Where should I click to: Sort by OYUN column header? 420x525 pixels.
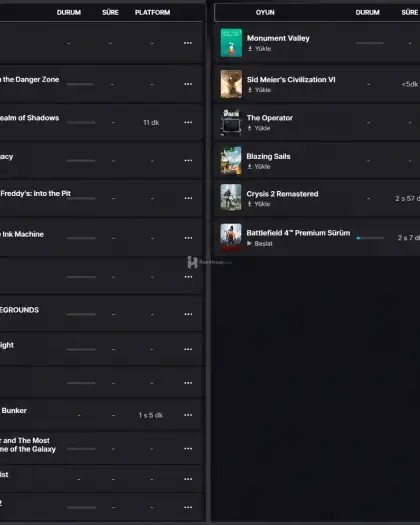(265, 12)
